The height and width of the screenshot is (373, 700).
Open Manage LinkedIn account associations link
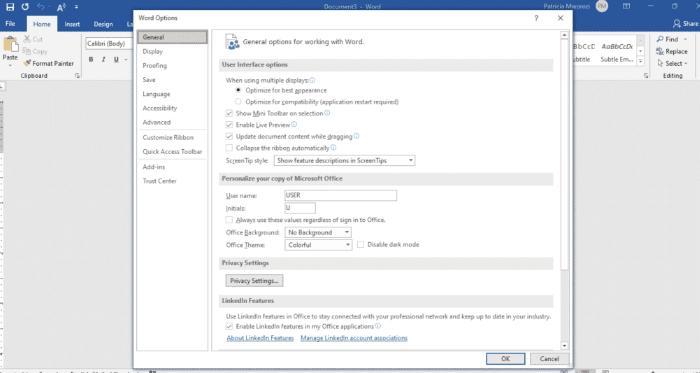pyautogui.click(x=354, y=338)
